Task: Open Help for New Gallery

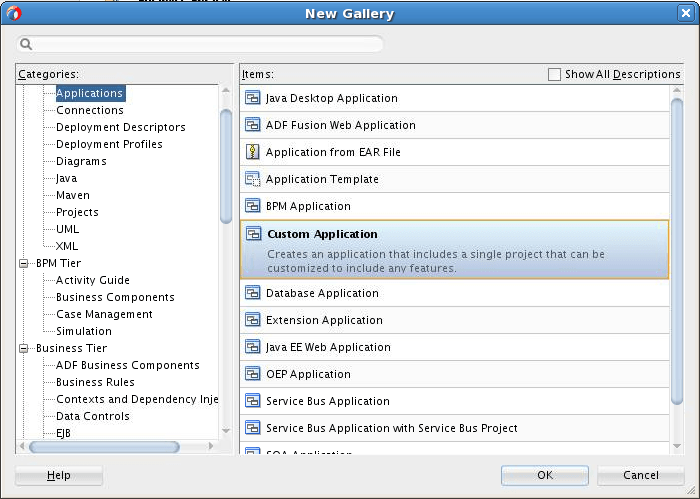Action: click(x=59, y=475)
